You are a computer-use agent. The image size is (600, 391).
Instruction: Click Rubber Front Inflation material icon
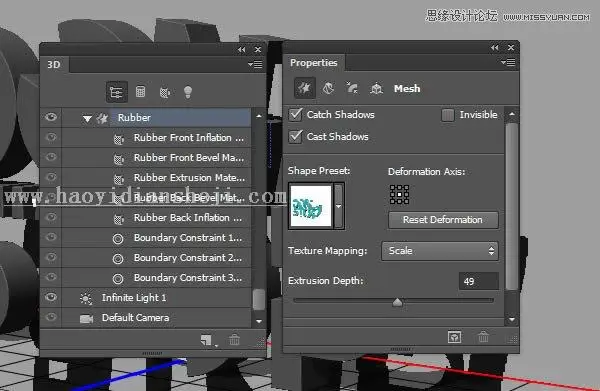coord(119,139)
